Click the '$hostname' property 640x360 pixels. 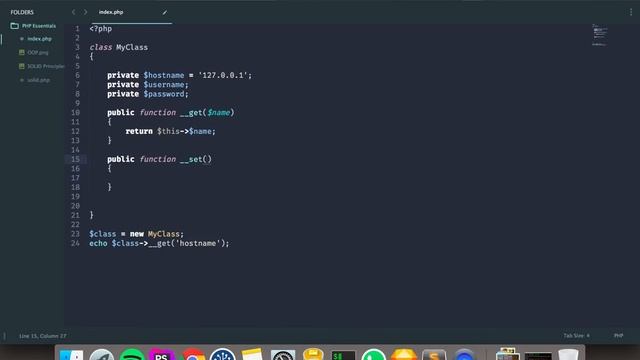(x=164, y=75)
